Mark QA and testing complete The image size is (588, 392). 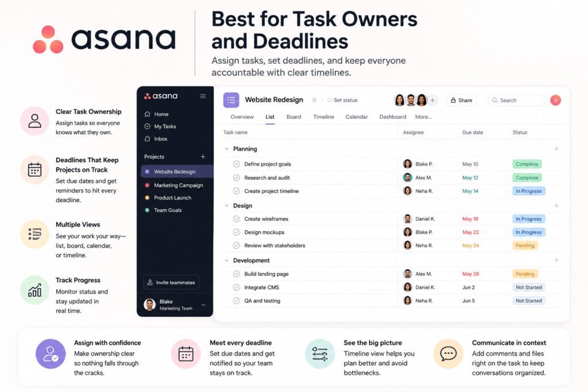(x=236, y=301)
